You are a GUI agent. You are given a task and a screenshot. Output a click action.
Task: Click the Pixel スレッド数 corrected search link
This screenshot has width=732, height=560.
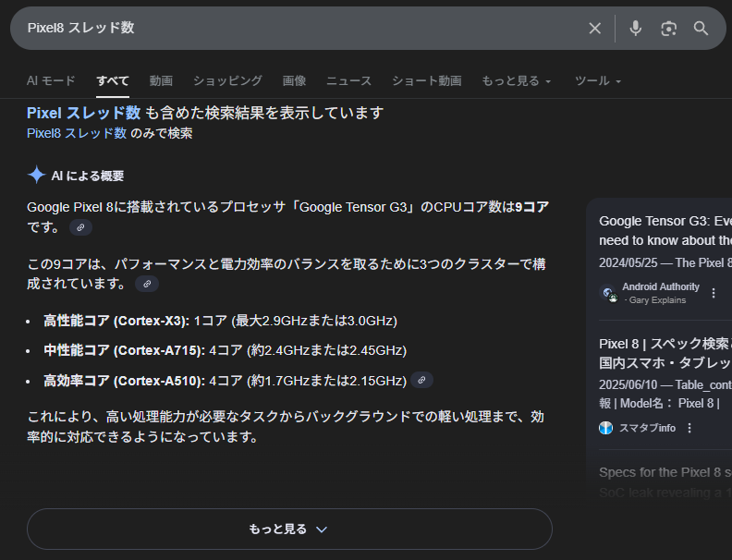tap(83, 113)
